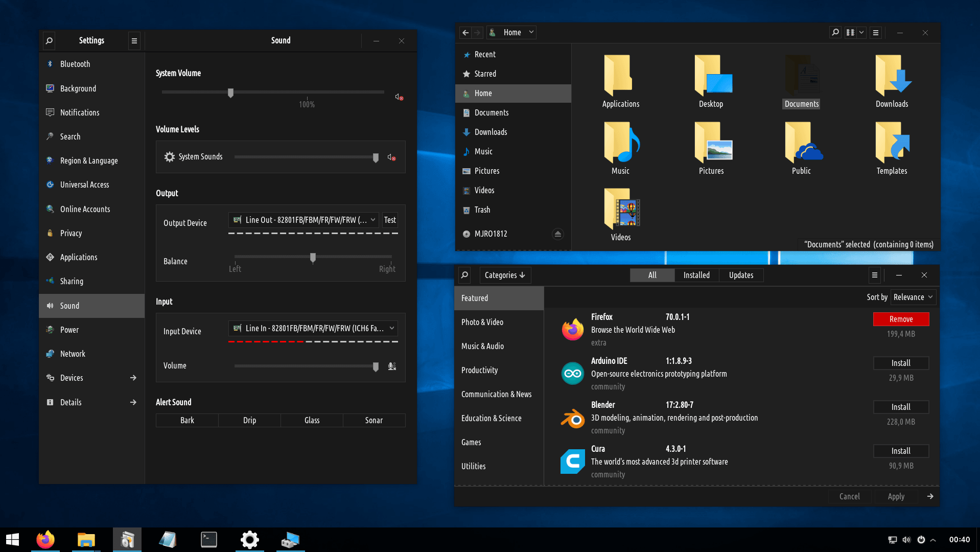Eject the MJRO1812 drive
980x552 pixels.
pos(557,234)
